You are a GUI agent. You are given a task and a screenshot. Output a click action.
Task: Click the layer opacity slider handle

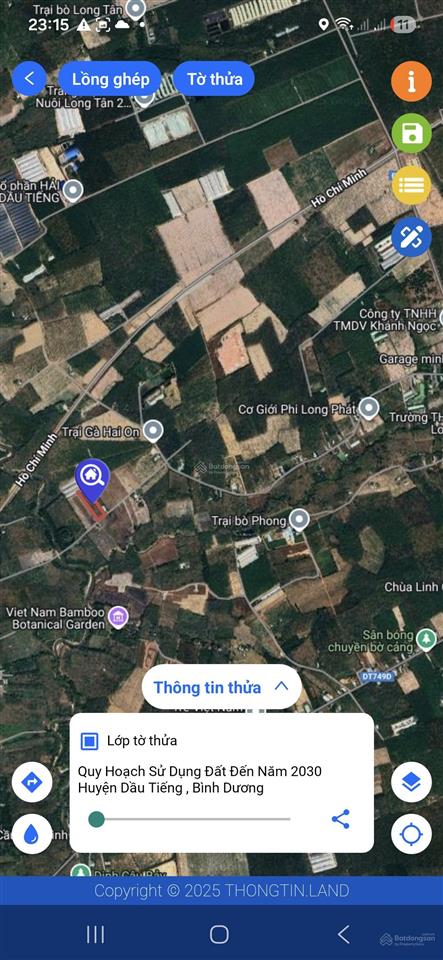[96, 819]
